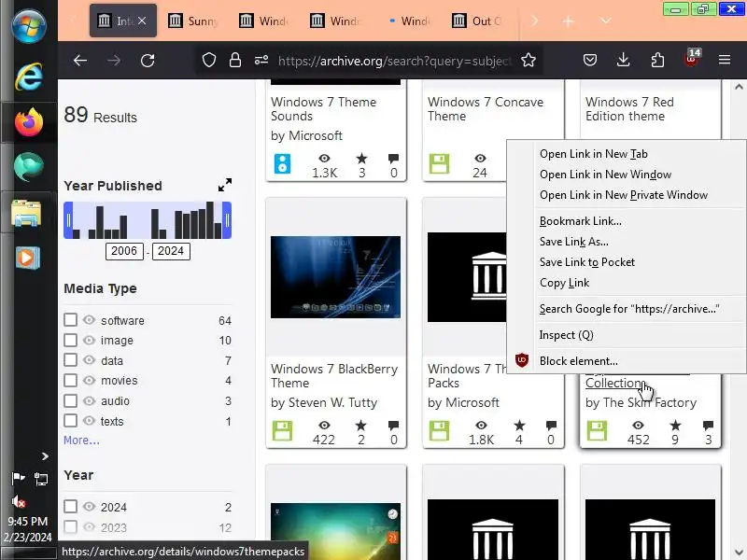The image size is (747, 560).
Task: Check the audio media type checkbox
Action: [x=71, y=400]
